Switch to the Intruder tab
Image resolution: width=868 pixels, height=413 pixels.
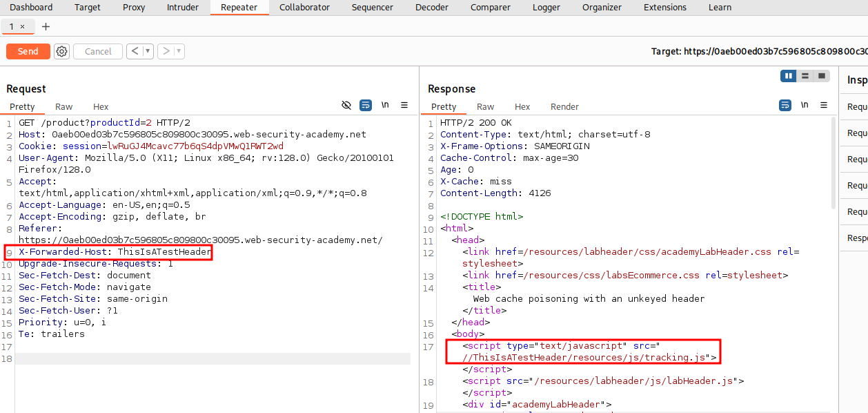click(183, 8)
